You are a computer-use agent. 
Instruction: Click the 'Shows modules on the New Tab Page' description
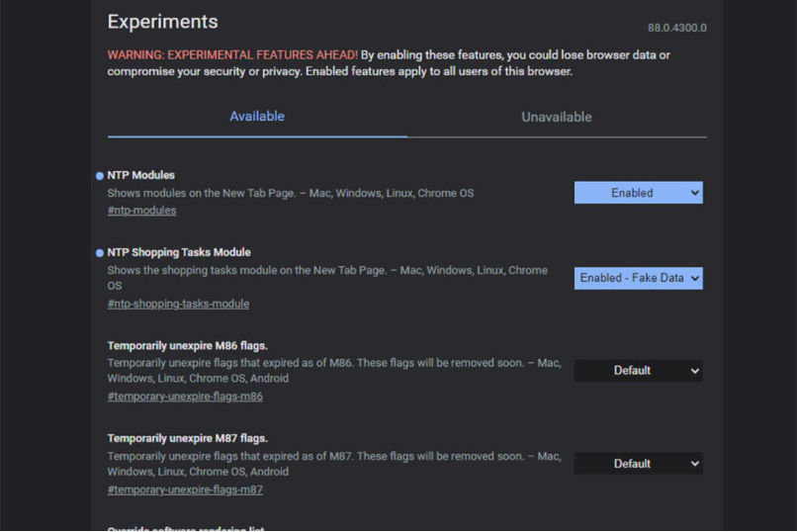(x=291, y=193)
